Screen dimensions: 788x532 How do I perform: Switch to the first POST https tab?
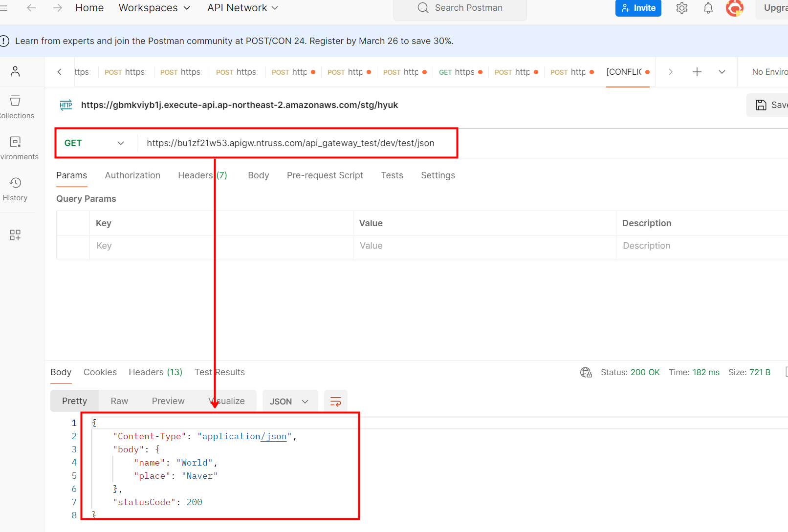tap(125, 72)
